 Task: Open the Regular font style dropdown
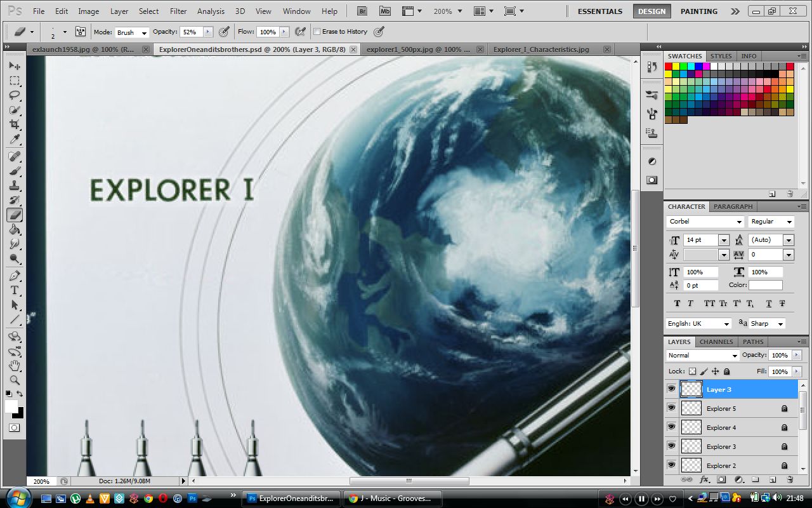771,222
